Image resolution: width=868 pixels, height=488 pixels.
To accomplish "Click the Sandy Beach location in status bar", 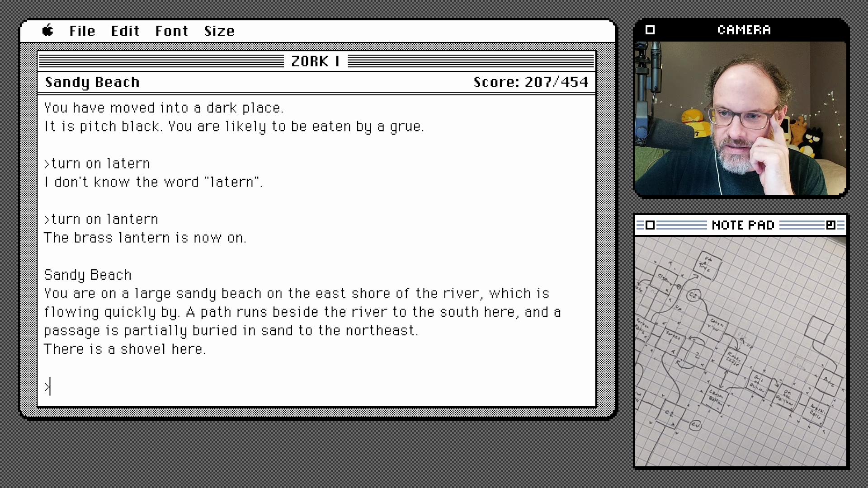I will tap(92, 82).
